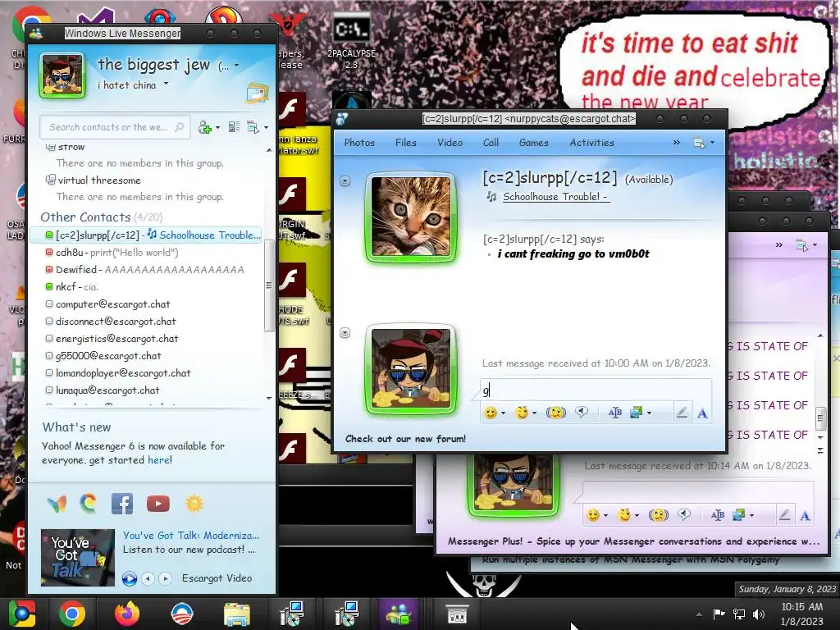
Task: Open Activities in slurpp chat toolbar
Action: click(x=591, y=143)
